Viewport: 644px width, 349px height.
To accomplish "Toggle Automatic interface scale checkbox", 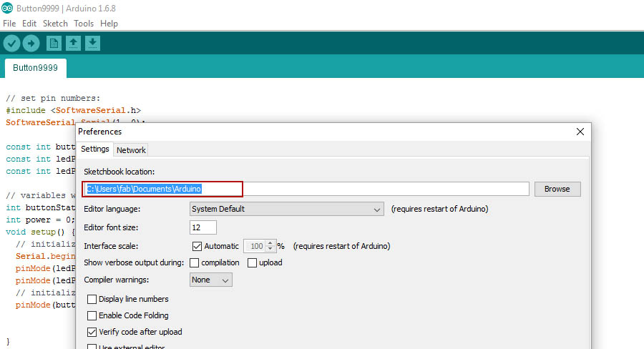I will click(197, 246).
